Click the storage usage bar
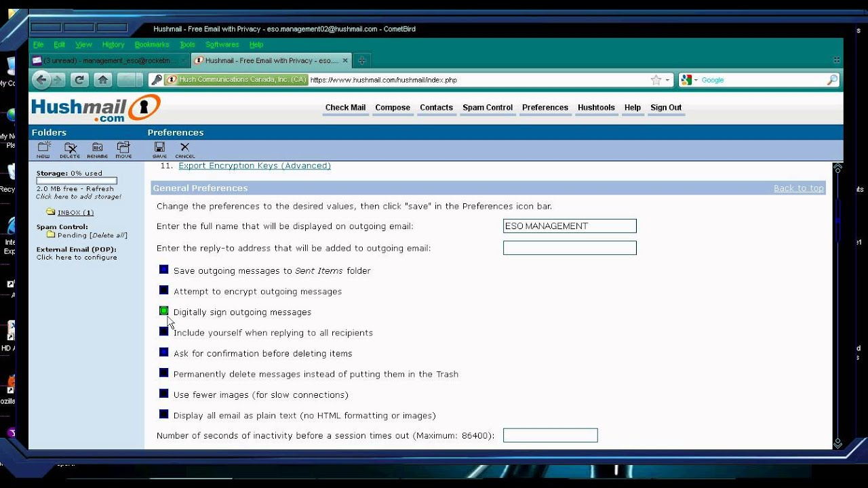The image size is (868, 488). pyautogui.click(x=77, y=181)
